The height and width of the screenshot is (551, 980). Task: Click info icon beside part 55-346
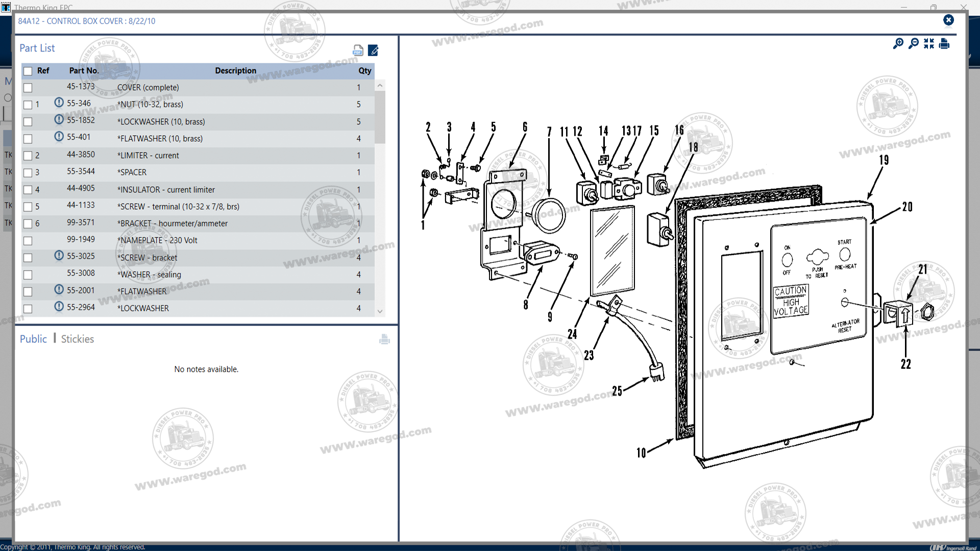59,103
